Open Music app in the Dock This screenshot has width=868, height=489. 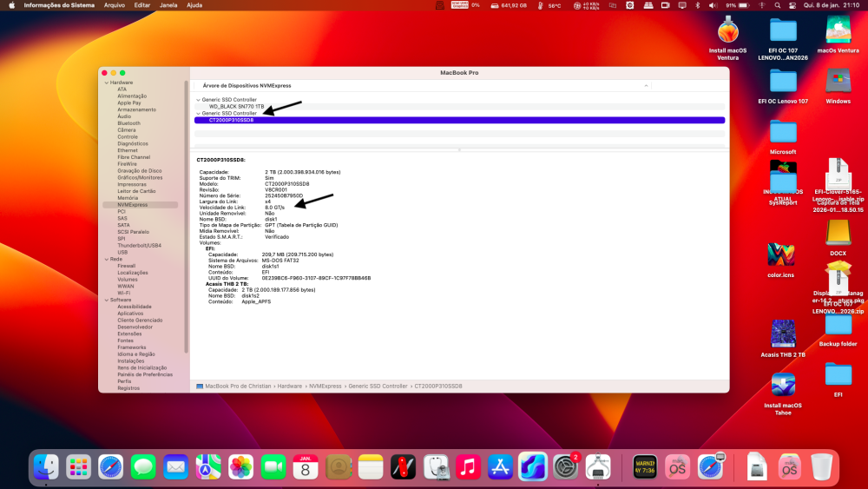pos(469,467)
